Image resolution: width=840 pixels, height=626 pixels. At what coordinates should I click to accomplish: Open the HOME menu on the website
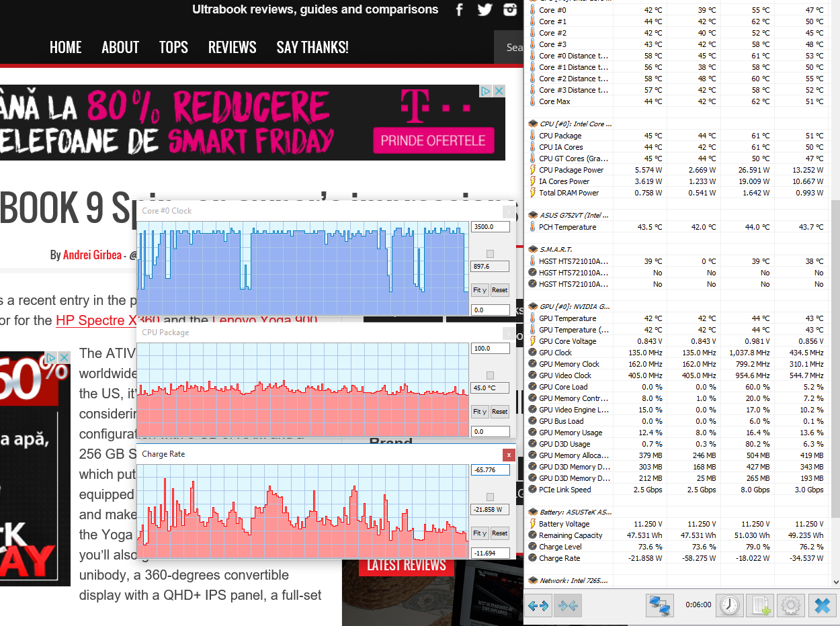(x=66, y=48)
